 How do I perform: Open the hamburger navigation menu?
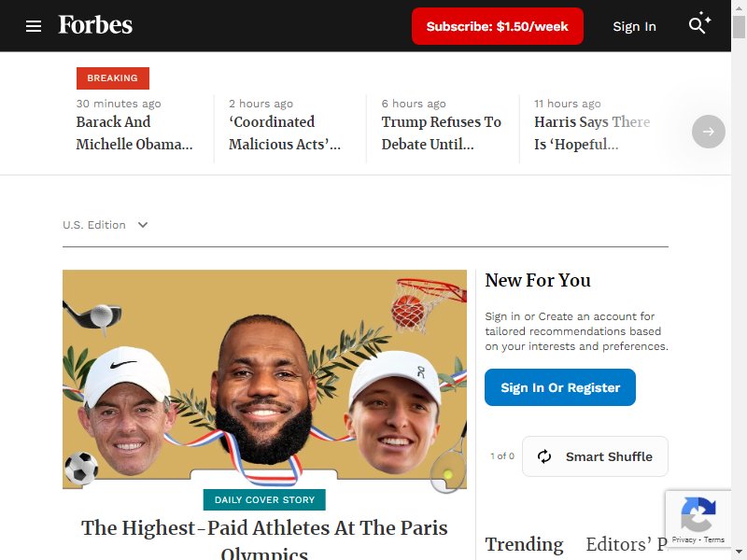pyautogui.click(x=34, y=26)
